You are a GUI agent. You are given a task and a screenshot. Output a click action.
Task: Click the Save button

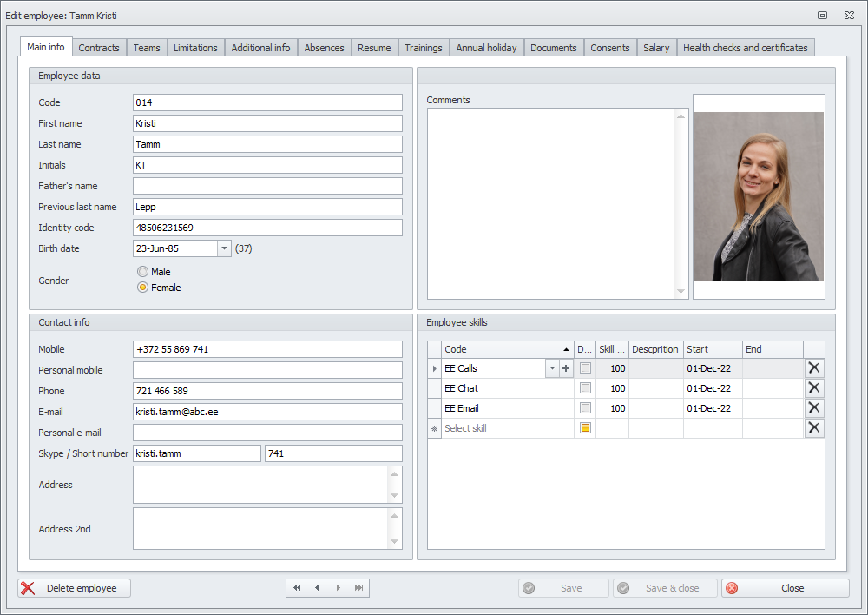[x=563, y=588]
